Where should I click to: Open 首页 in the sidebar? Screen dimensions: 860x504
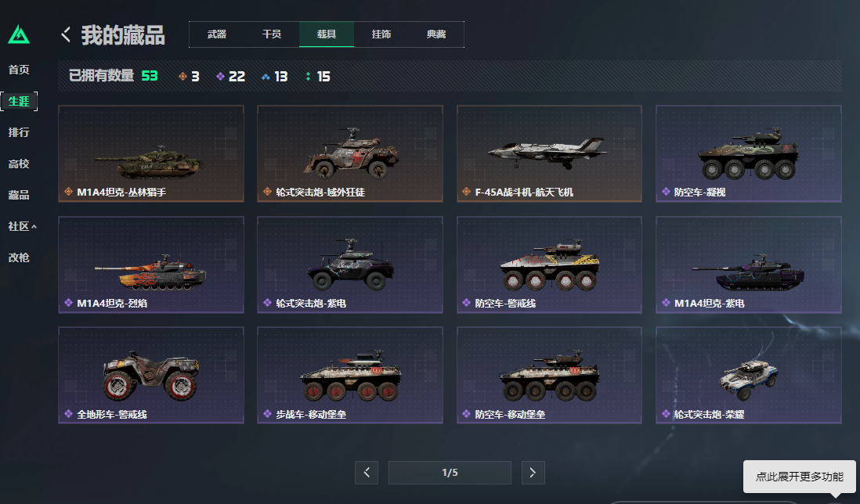tap(19, 70)
